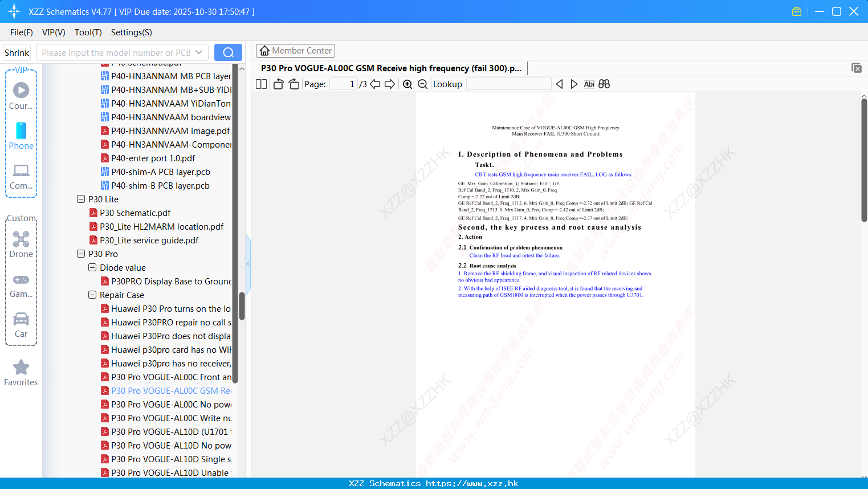This screenshot has height=489, width=868.
Task: Open P30 Schematic.pdf
Action: point(135,213)
